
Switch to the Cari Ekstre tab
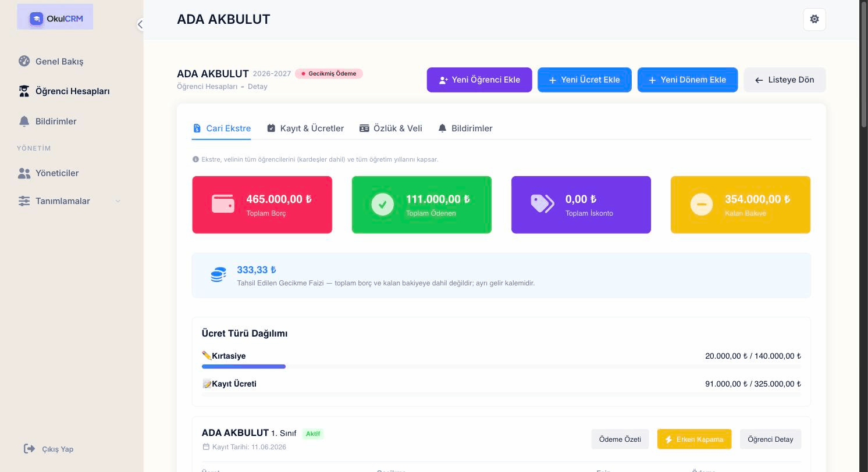click(x=222, y=128)
